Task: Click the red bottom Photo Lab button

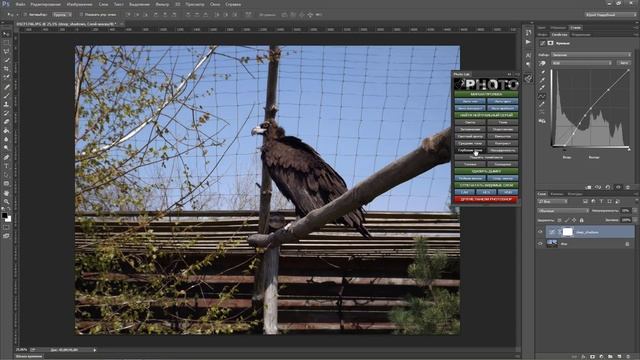Action: 486,199
